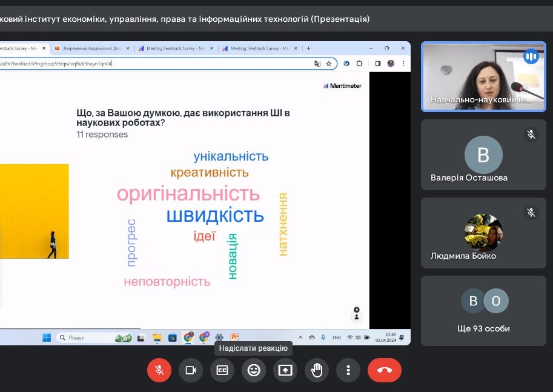Click the bookmark star in shared browser
This screenshot has height=392, width=553.
click(x=329, y=64)
